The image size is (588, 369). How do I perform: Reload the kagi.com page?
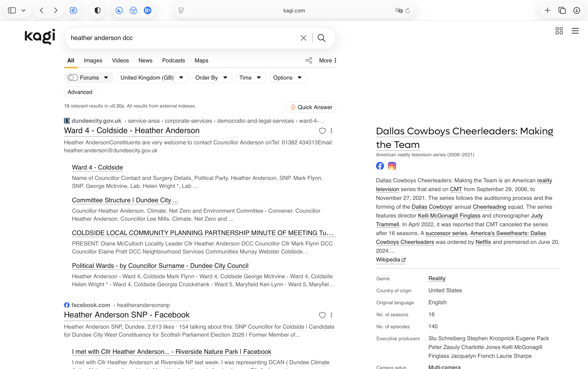tap(408, 10)
